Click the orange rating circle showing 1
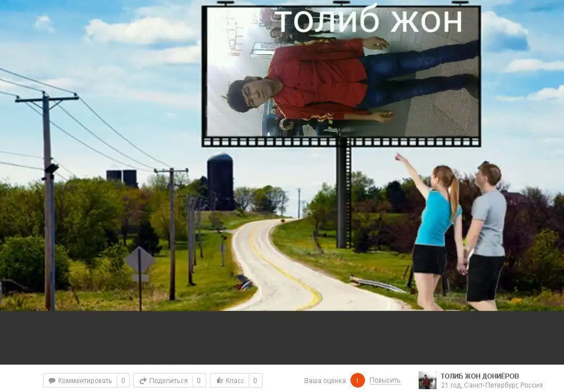The height and width of the screenshot is (392, 564). click(x=357, y=381)
